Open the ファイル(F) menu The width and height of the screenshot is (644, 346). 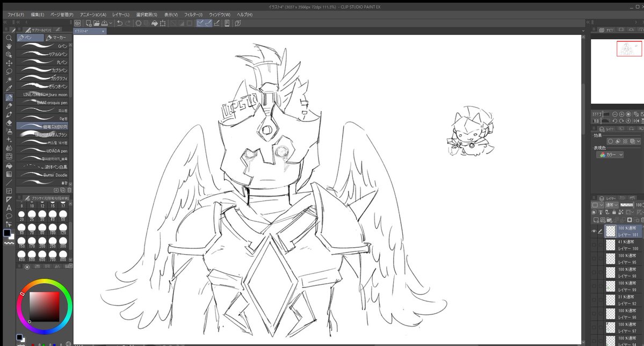point(16,15)
